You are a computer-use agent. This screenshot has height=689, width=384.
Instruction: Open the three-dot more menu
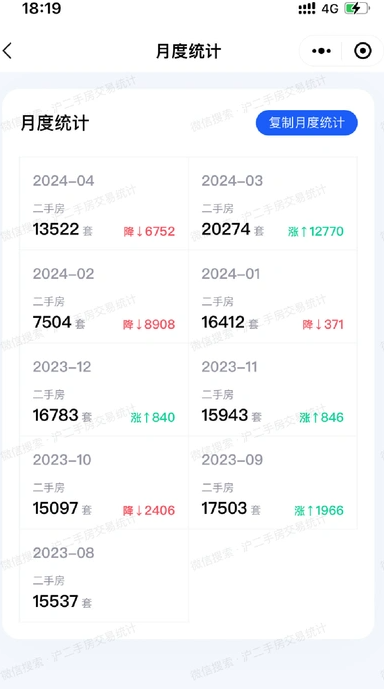(321, 51)
